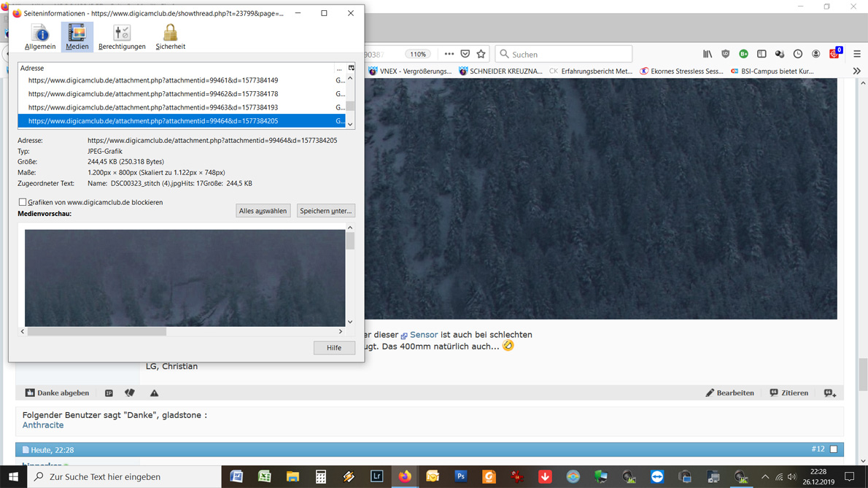
Task: Open the Firefox library icon
Action: [708, 54]
